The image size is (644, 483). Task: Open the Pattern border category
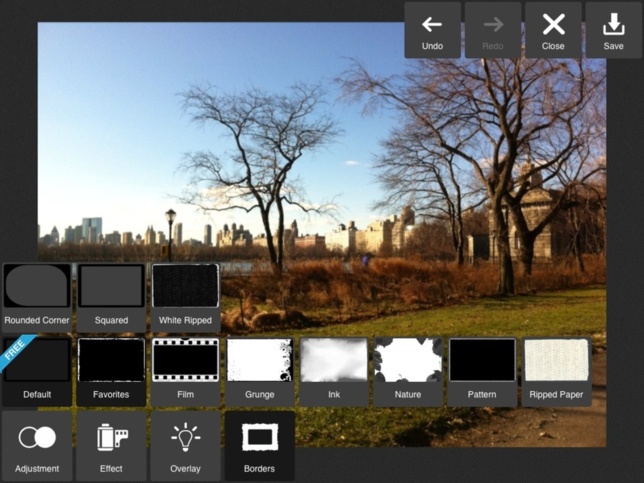pos(482,372)
